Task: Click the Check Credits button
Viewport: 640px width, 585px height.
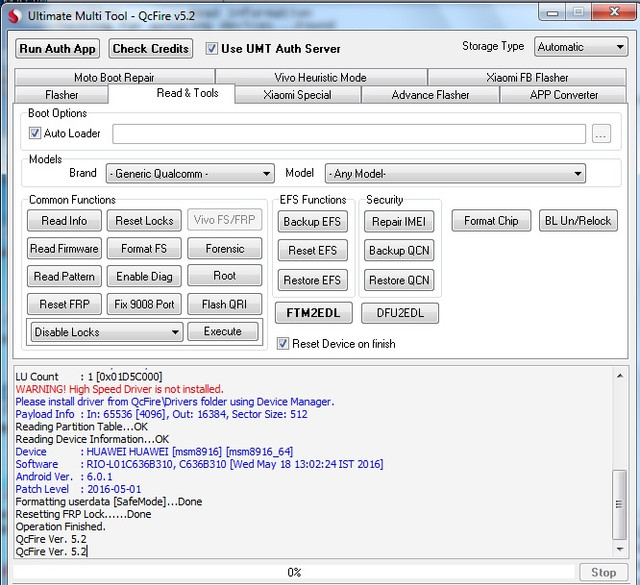Action: point(151,49)
